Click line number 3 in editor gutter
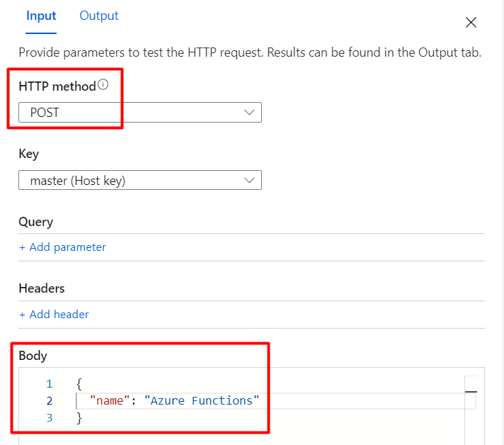The width and height of the screenshot is (504, 445). point(50,417)
